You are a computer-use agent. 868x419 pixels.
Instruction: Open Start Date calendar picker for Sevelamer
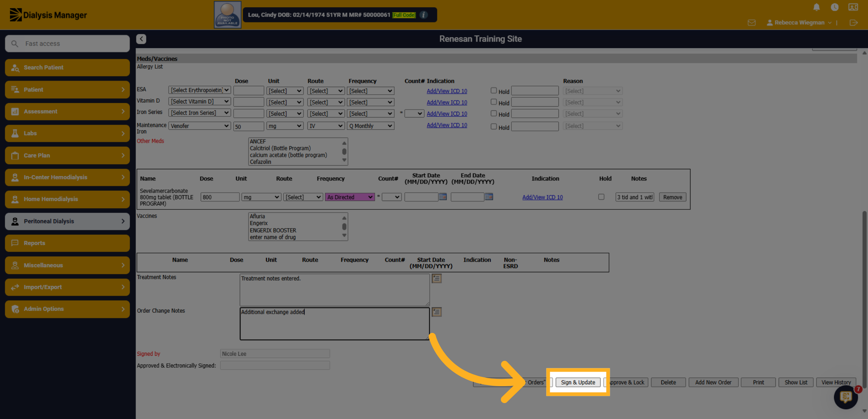pyautogui.click(x=443, y=197)
